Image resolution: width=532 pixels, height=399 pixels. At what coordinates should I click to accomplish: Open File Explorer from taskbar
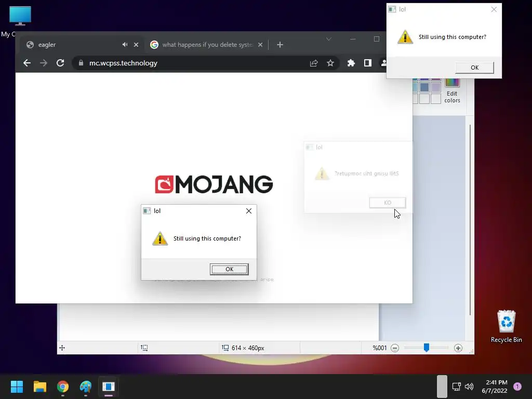39,387
